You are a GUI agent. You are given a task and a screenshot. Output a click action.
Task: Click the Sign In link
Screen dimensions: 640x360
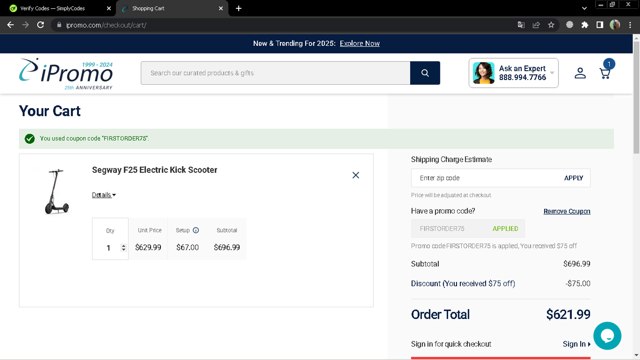576,344
